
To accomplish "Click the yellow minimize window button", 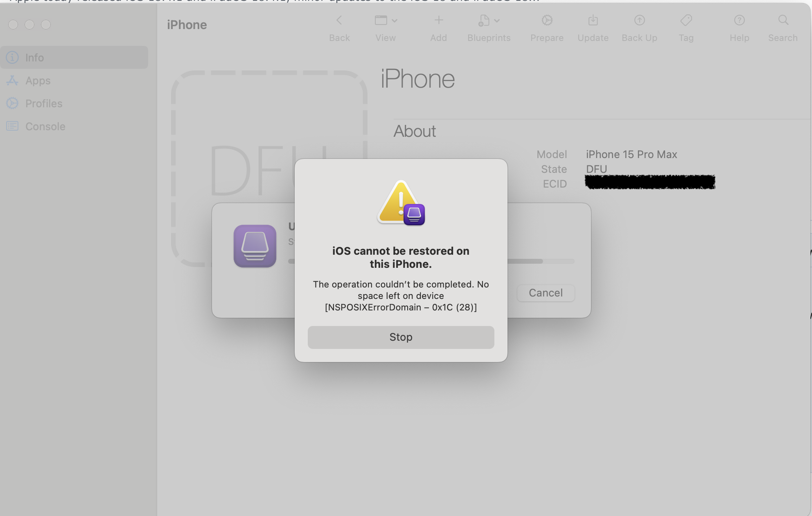I will coord(29,25).
